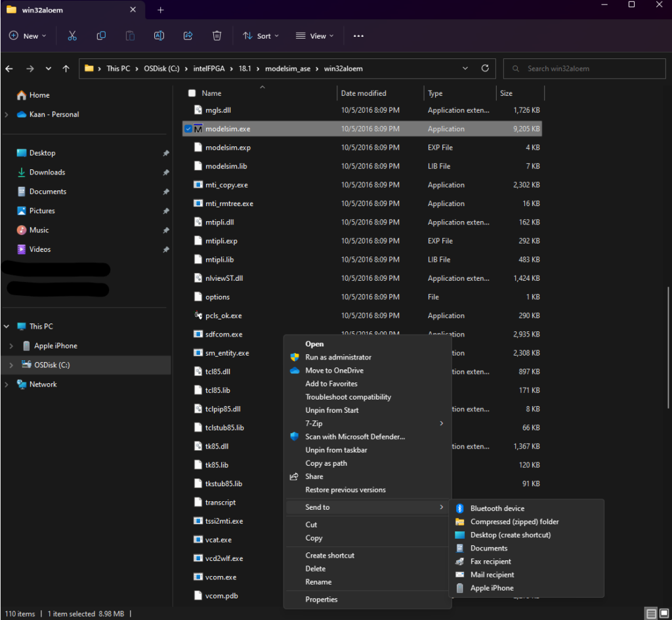Click the See more ellipsis button
Screen dimensions: 672x620
(x=358, y=35)
